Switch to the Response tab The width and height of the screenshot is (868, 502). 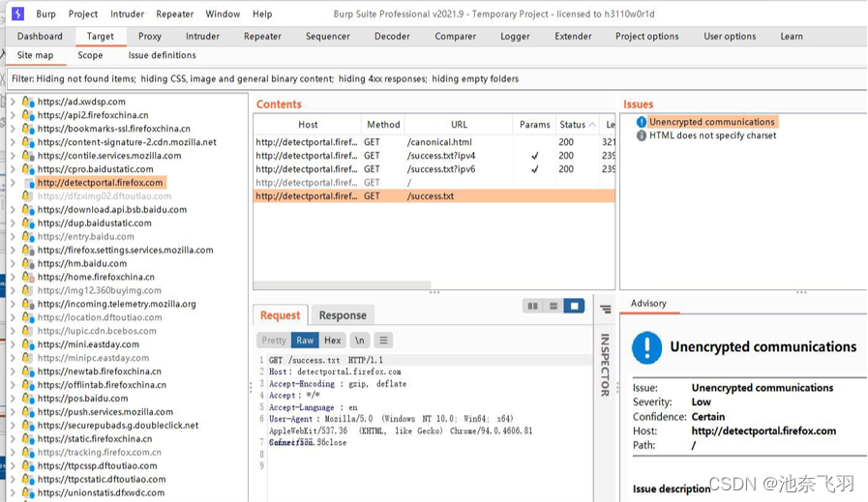(343, 315)
